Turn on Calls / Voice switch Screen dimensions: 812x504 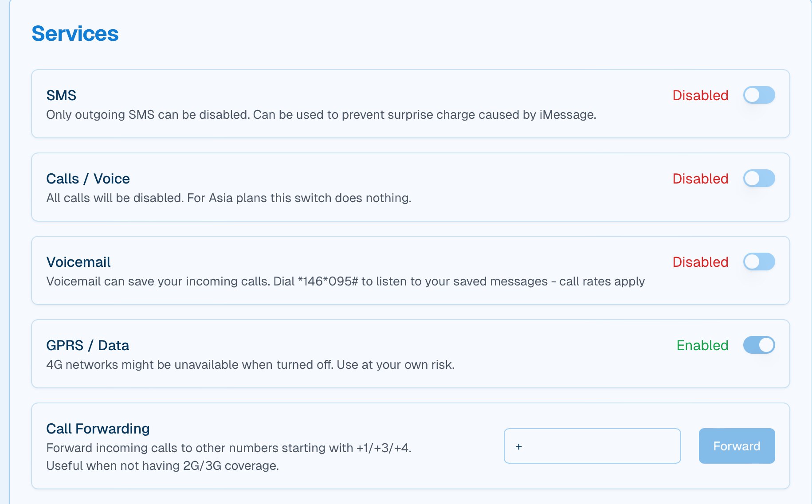tap(759, 178)
